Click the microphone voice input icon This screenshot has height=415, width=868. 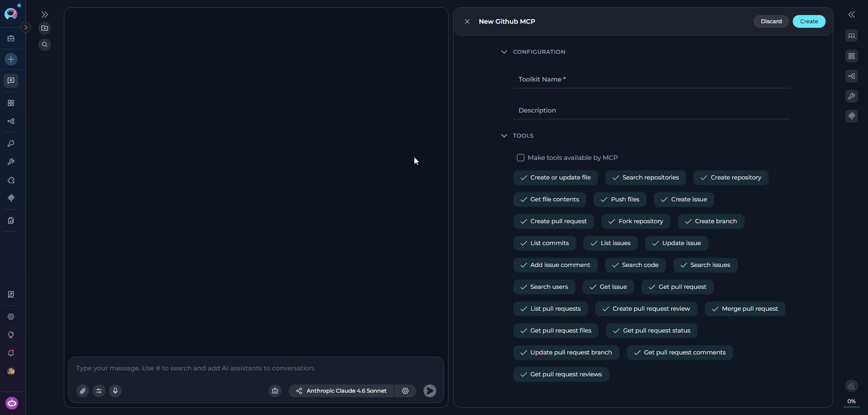tap(115, 391)
